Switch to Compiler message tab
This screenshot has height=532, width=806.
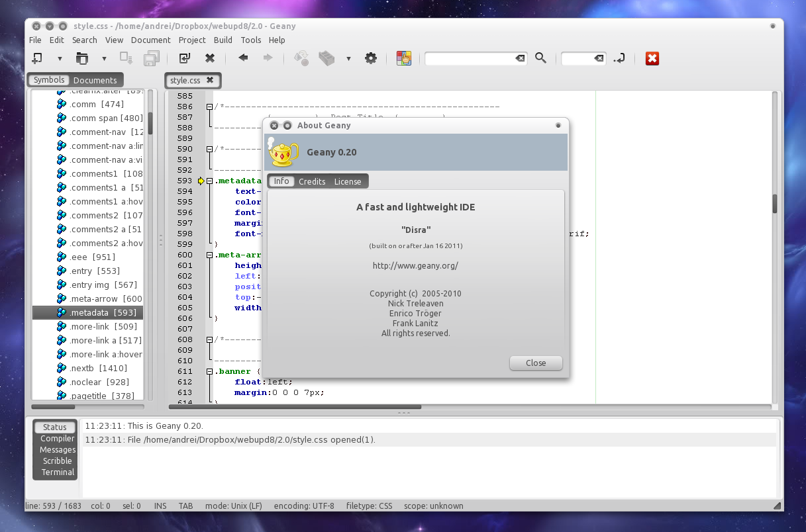click(58, 439)
